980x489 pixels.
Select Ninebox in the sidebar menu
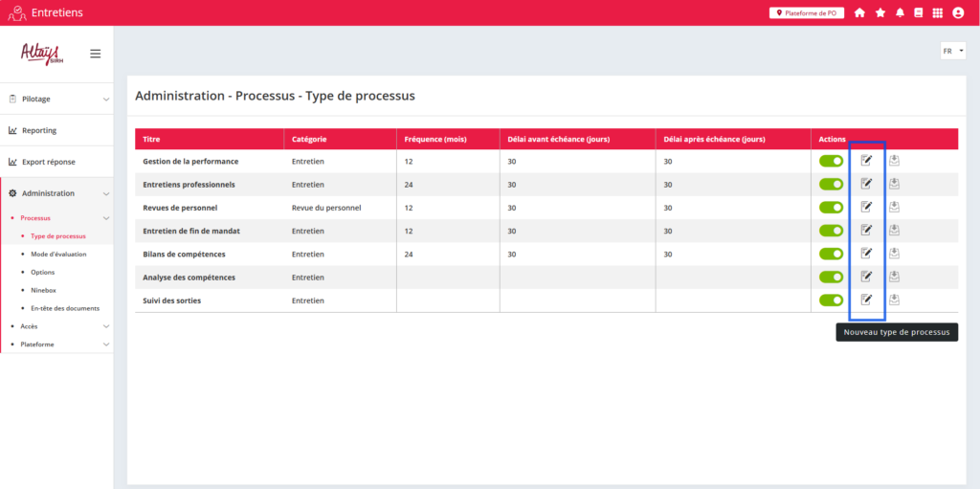pyautogui.click(x=43, y=290)
